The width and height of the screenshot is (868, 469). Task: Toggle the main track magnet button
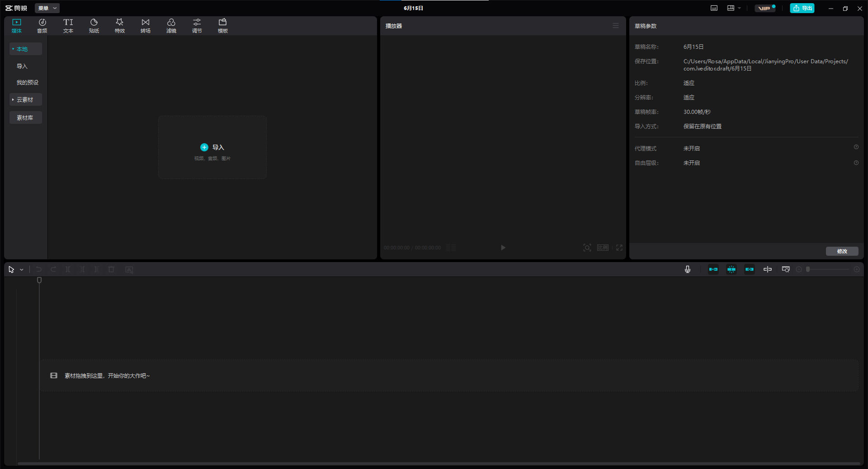click(x=713, y=269)
